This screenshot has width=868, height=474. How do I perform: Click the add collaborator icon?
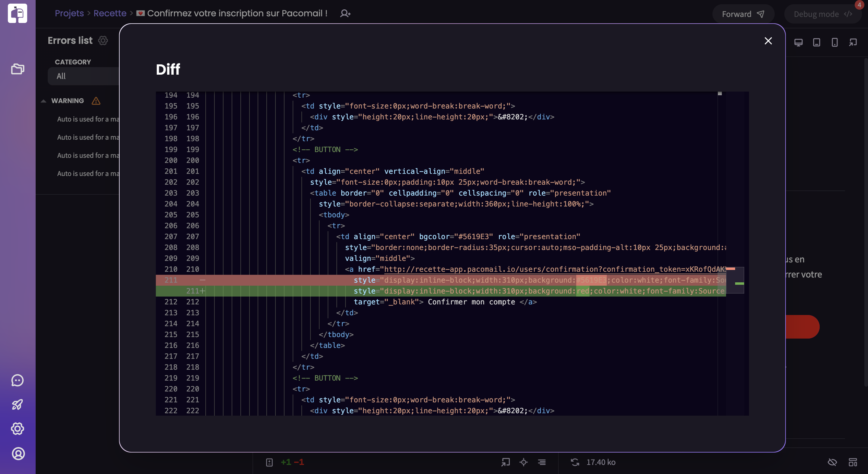tap(346, 14)
